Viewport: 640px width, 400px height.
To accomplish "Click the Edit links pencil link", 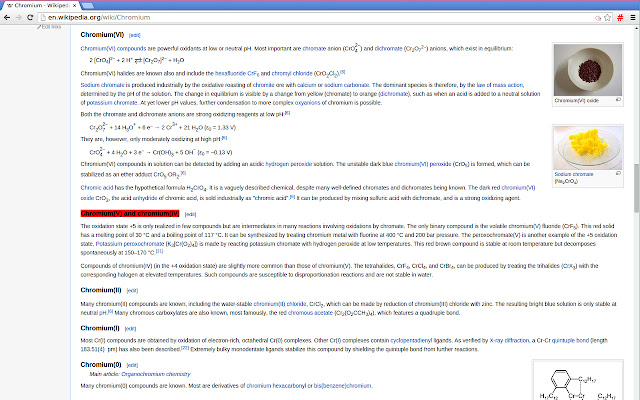I will point(49,27).
